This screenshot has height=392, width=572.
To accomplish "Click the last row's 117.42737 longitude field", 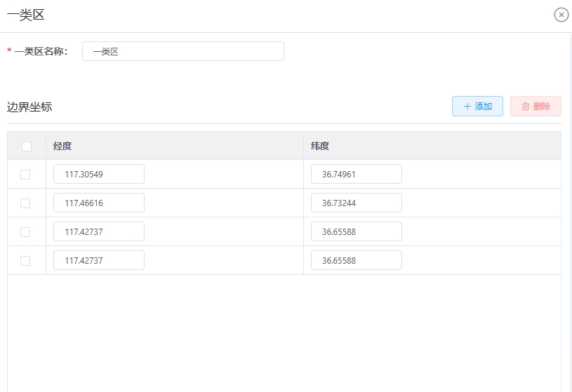I will [99, 260].
